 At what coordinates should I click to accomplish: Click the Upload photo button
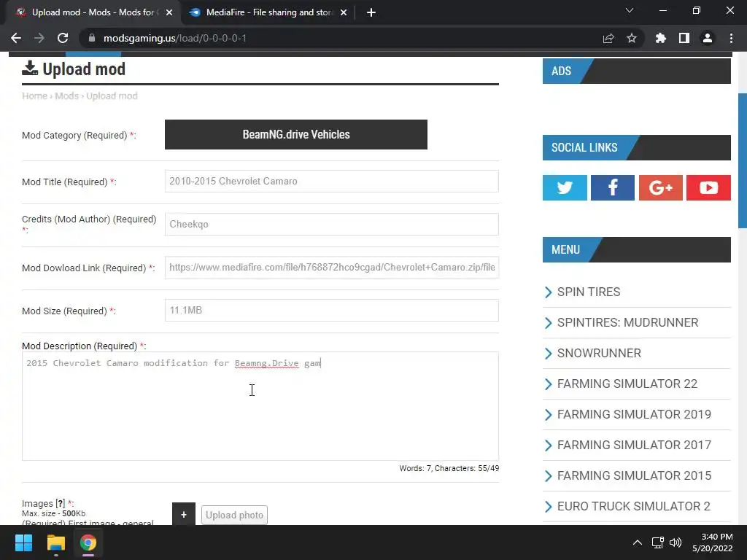click(x=234, y=515)
